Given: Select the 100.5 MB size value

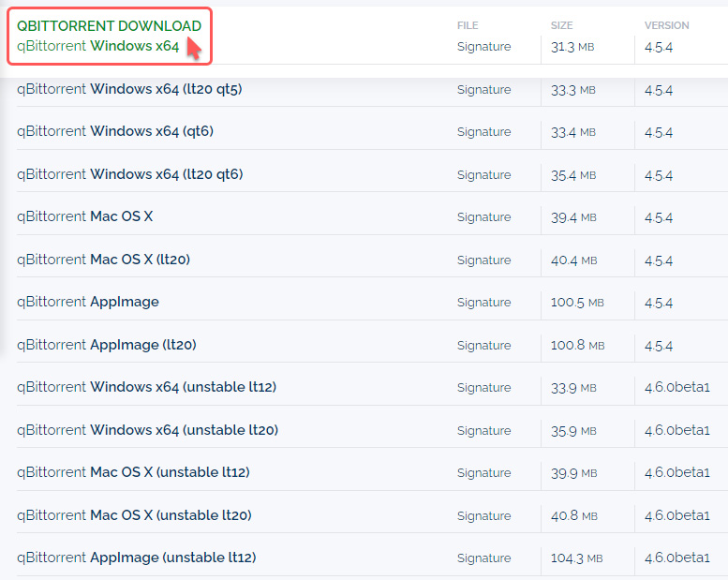Looking at the screenshot, I should (577, 303).
